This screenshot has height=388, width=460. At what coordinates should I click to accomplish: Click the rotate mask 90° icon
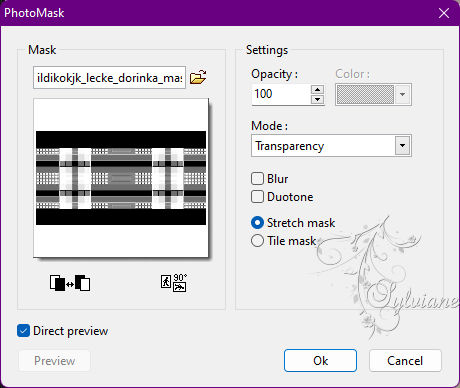point(174,283)
